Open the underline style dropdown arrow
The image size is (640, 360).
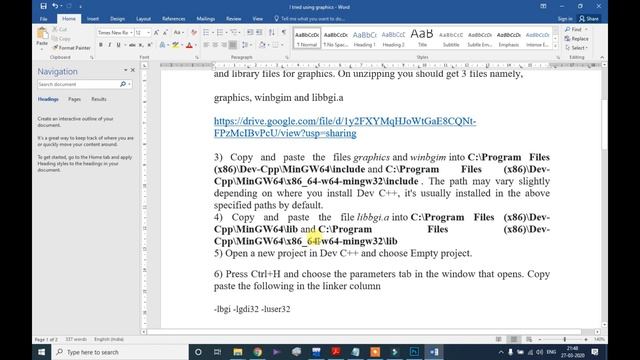(x=125, y=45)
